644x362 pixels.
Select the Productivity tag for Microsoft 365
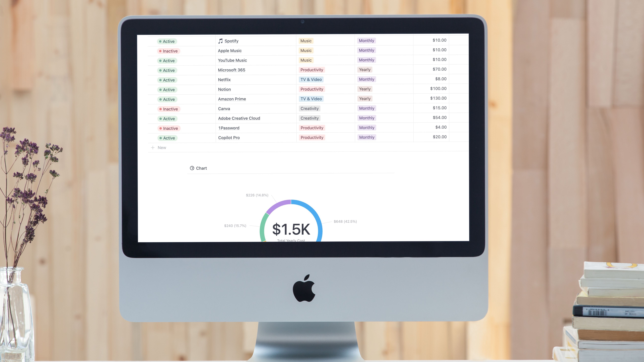pos(311,69)
